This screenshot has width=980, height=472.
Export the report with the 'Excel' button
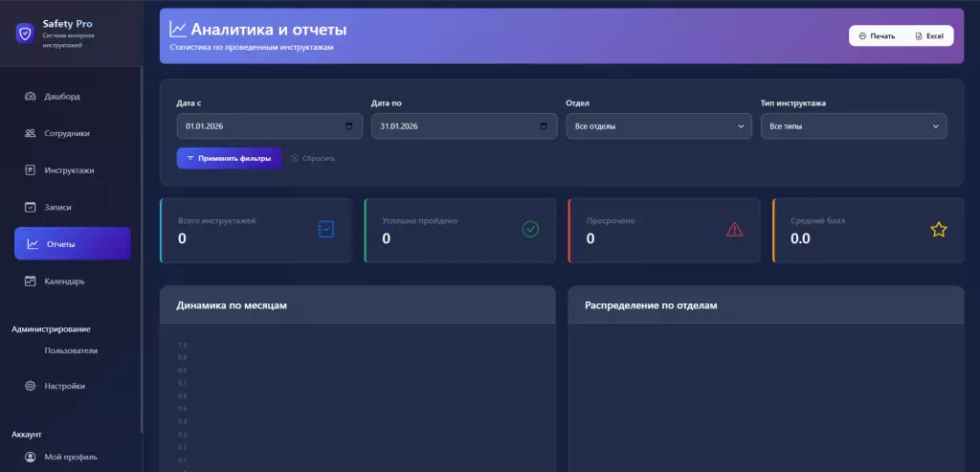(x=928, y=35)
